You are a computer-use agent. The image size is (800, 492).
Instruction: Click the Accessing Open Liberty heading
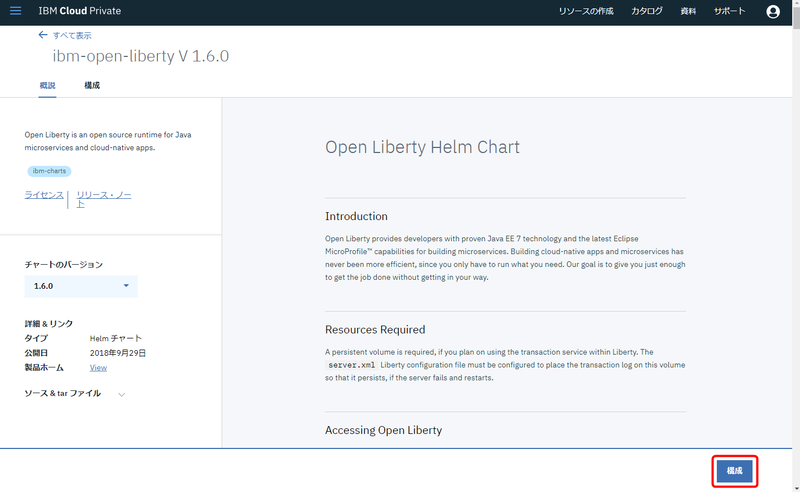pyautogui.click(x=383, y=430)
